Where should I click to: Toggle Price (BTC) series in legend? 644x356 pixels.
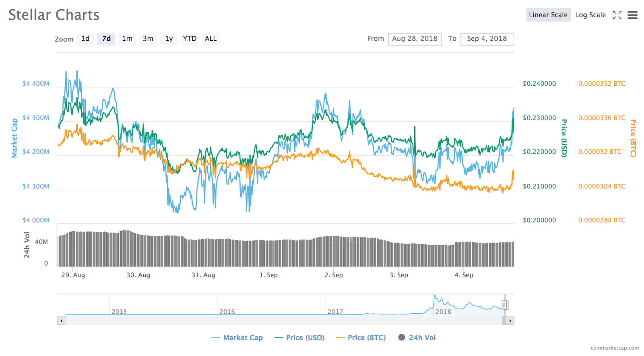click(x=361, y=338)
